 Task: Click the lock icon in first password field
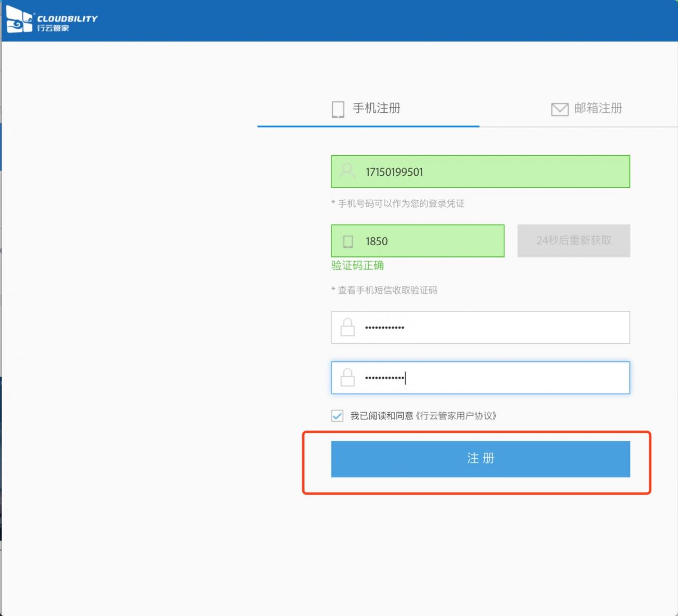coord(347,327)
